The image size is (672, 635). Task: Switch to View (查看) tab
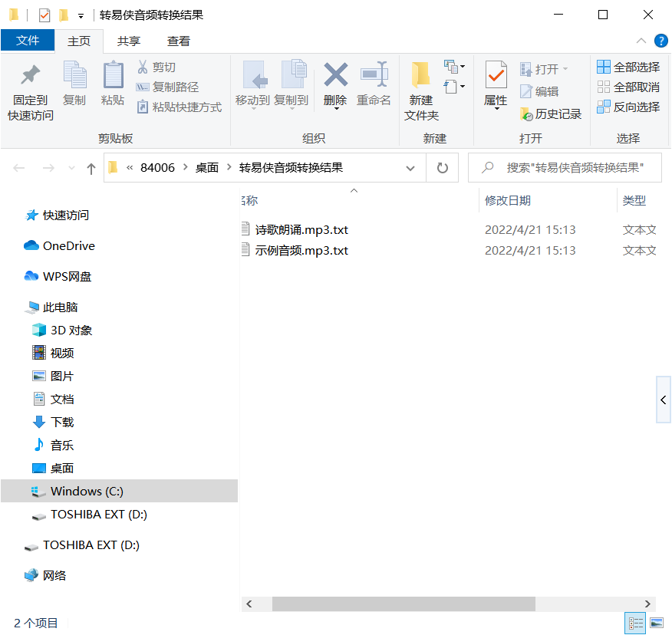tap(178, 41)
